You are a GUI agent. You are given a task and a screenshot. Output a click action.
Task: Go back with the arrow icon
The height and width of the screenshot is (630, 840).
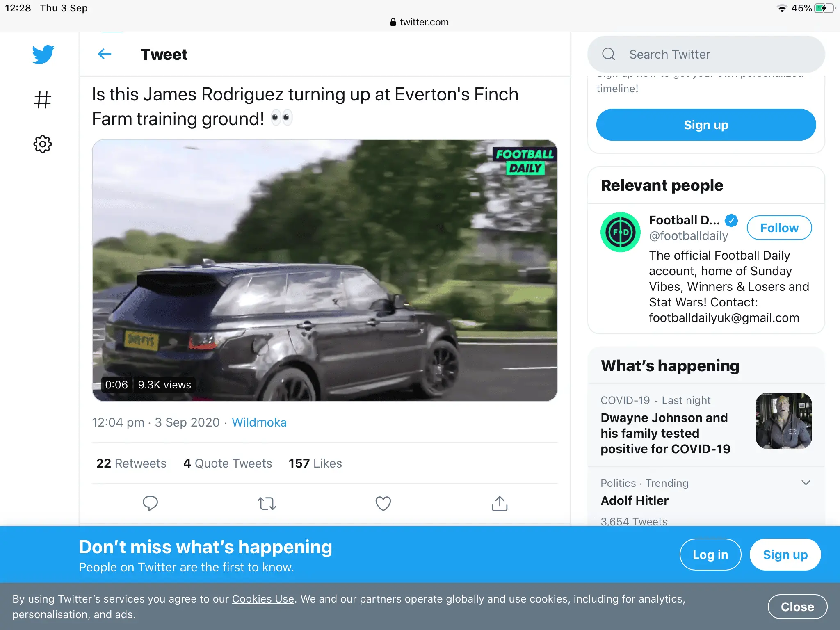tap(105, 54)
